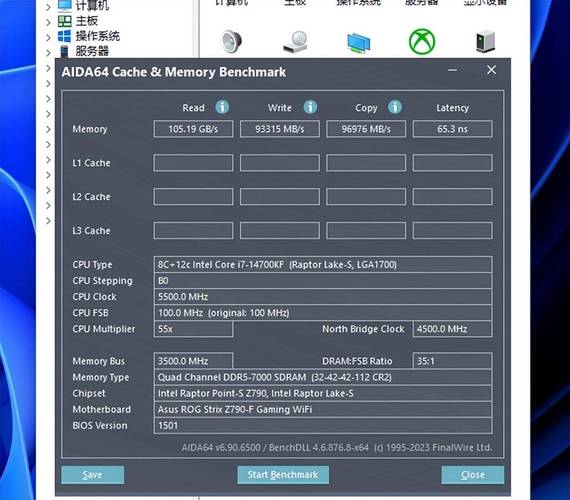The image size is (570, 500).
Task: Click Memory Latency value 65.3 ns
Action: (x=453, y=129)
